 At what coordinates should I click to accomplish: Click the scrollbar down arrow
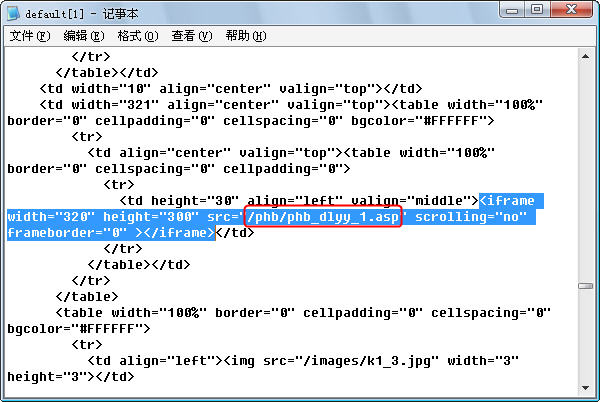(585, 388)
